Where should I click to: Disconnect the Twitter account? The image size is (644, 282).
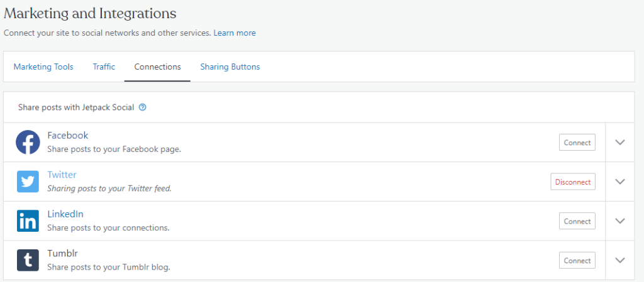[573, 182]
